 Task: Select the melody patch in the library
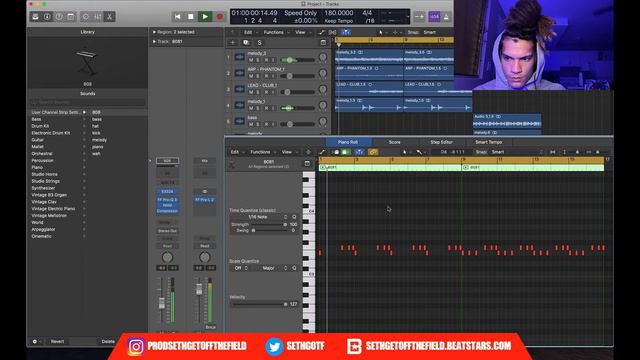(99, 140)
